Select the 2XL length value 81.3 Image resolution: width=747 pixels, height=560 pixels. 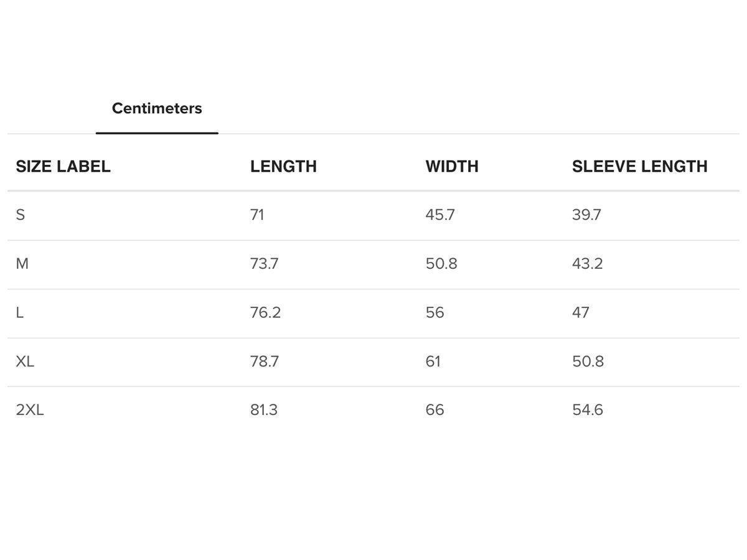(264, 410)
